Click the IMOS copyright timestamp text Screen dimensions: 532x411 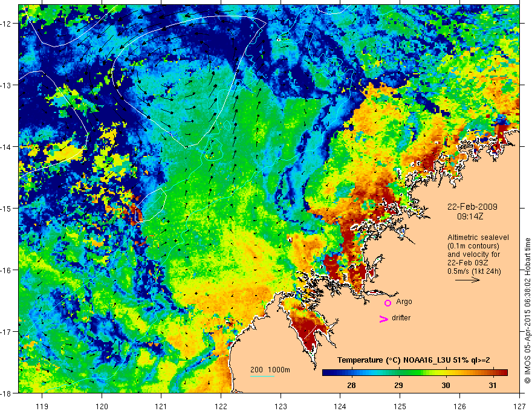(527, 310)
